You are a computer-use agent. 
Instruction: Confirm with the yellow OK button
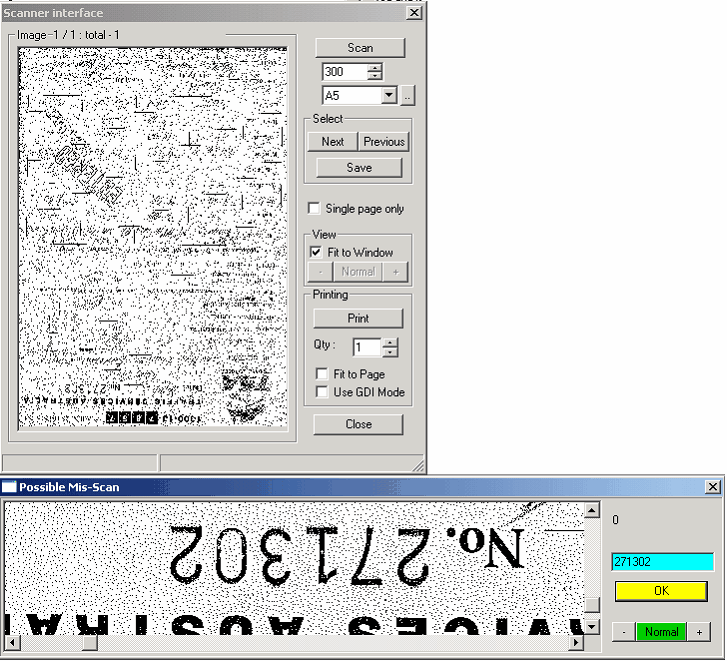[x=661, y=591]
